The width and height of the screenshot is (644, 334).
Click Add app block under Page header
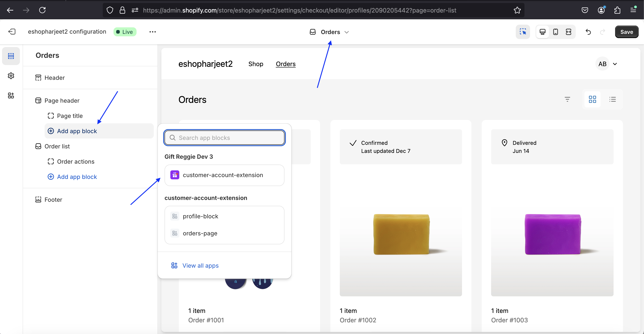(x=99, y=131)
